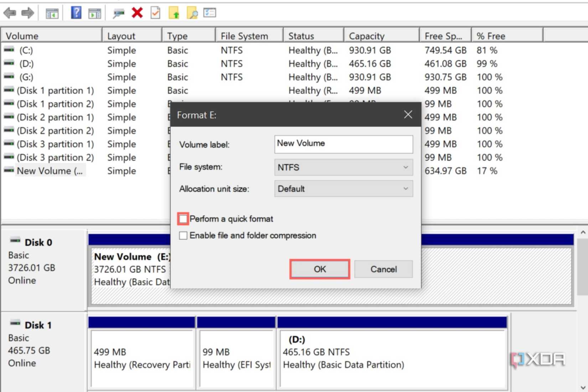Confirm formatting by pressing OK

[x=319, y=269]
